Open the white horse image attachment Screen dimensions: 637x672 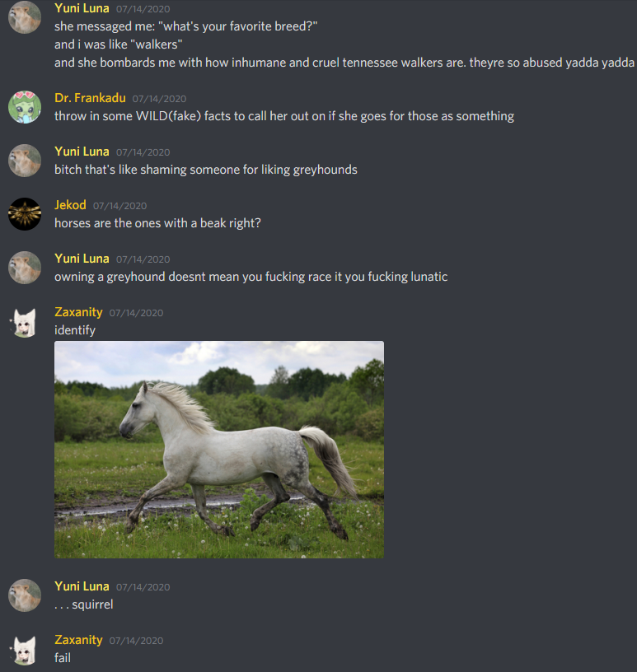pos(219,450)
